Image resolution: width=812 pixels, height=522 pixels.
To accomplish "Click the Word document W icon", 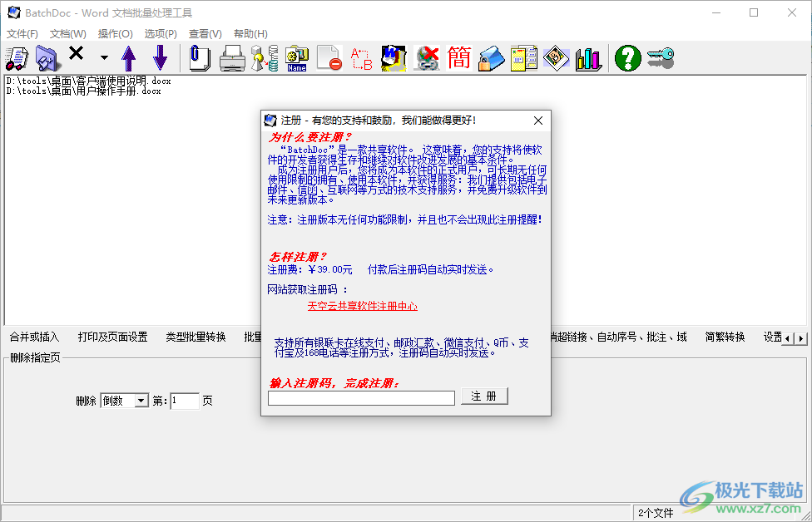I will [394, 58].
